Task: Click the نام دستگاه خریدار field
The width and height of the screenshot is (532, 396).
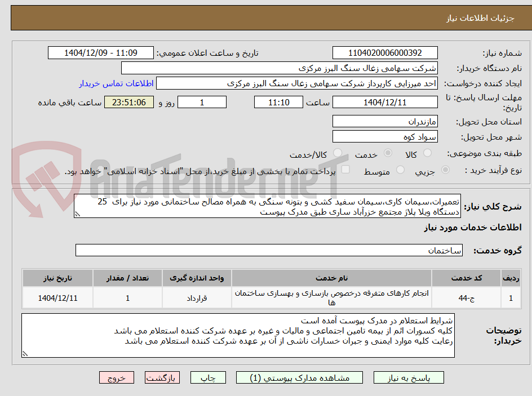Action: pyautogui.click(x=279, y=68)
